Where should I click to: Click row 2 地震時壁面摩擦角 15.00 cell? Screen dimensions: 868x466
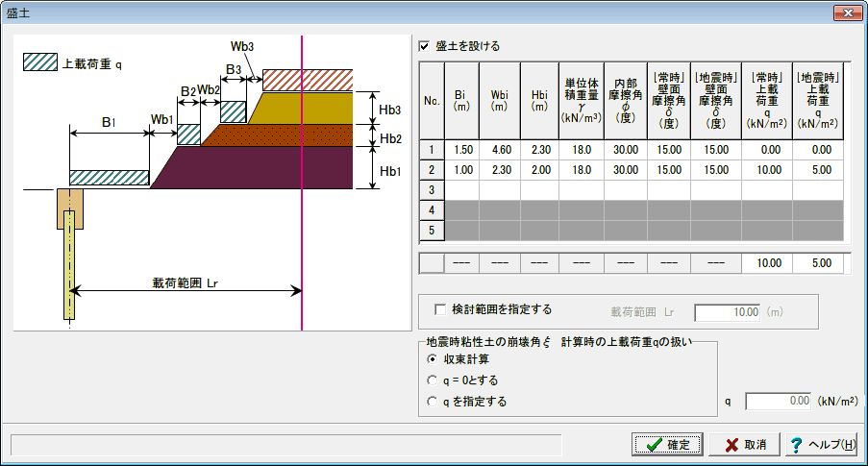coord(716,170)
